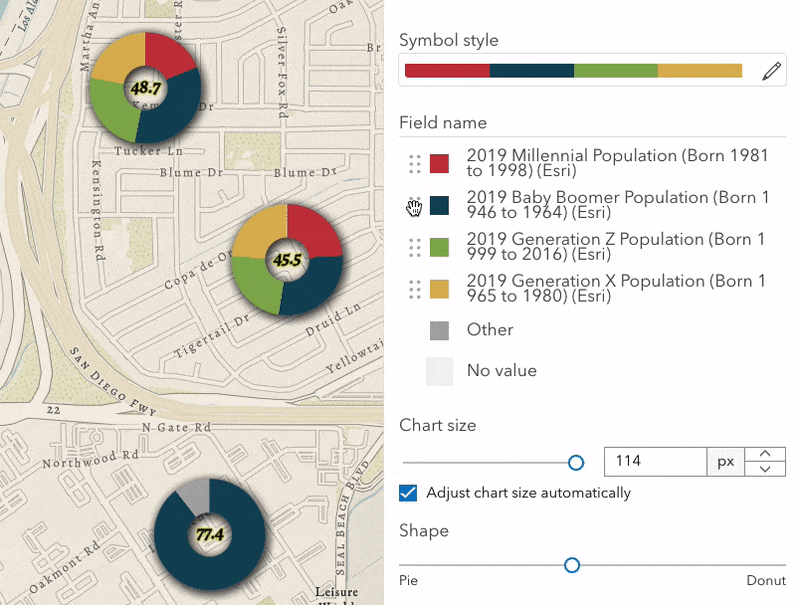This screenshot has width=800, height=605.
Task: Click the 48.7 donut chart on map
Action: tap(144, 87)
